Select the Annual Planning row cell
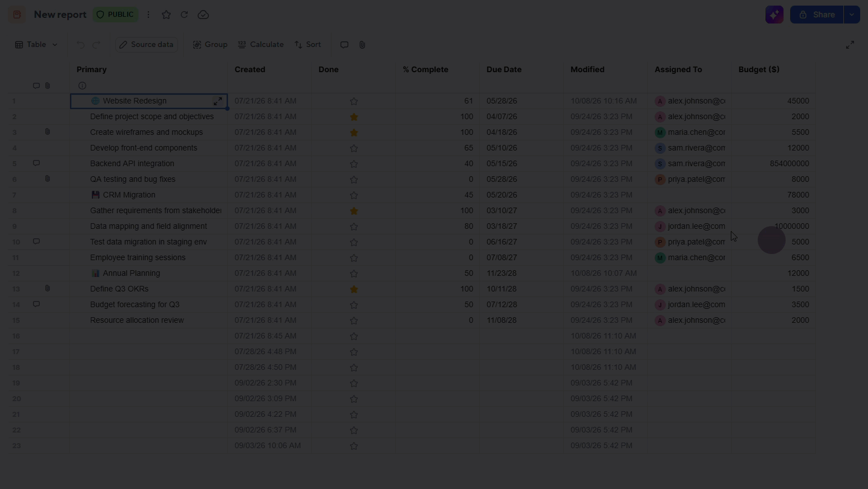The width and height of the screenshot is (868, 489). pyautogui.click(x=148, y=273)
